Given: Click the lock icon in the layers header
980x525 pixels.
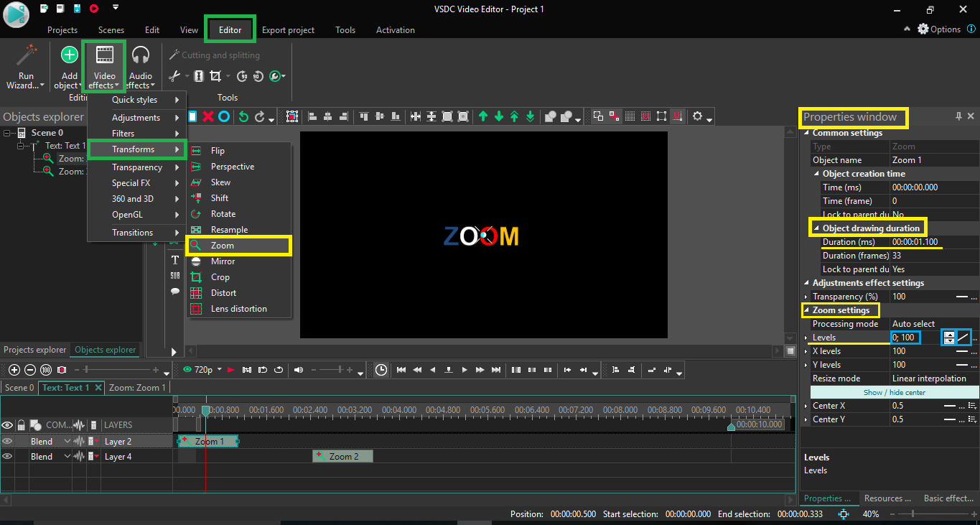Looking at the screenshot, I should coord(19,424).
